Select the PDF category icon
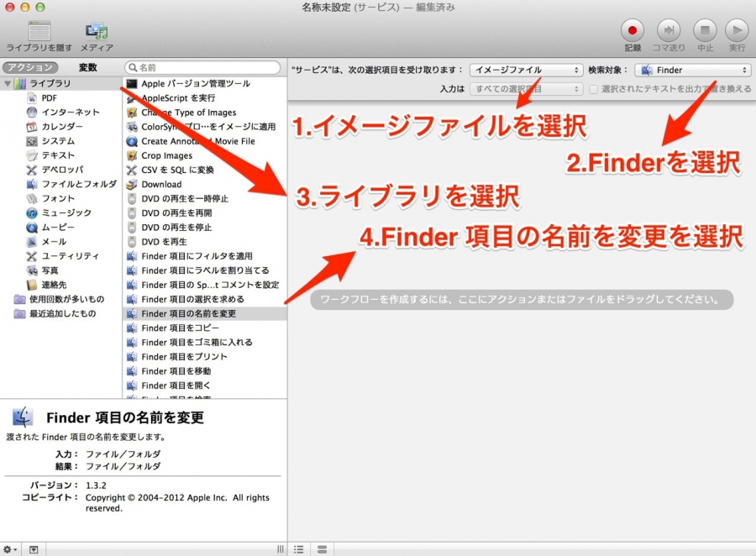The width and height of the screenshot is (756, 556). point(32,98)
